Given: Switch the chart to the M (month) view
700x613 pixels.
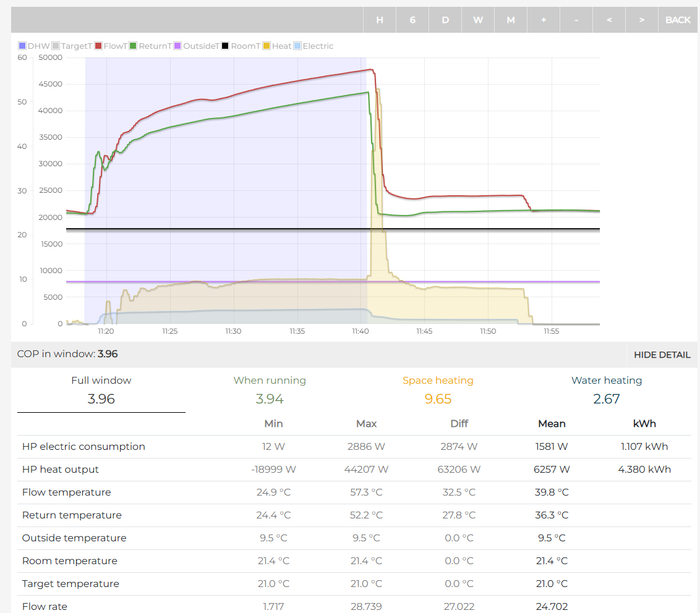Looking at the screenshot, I should pos(511,20).
